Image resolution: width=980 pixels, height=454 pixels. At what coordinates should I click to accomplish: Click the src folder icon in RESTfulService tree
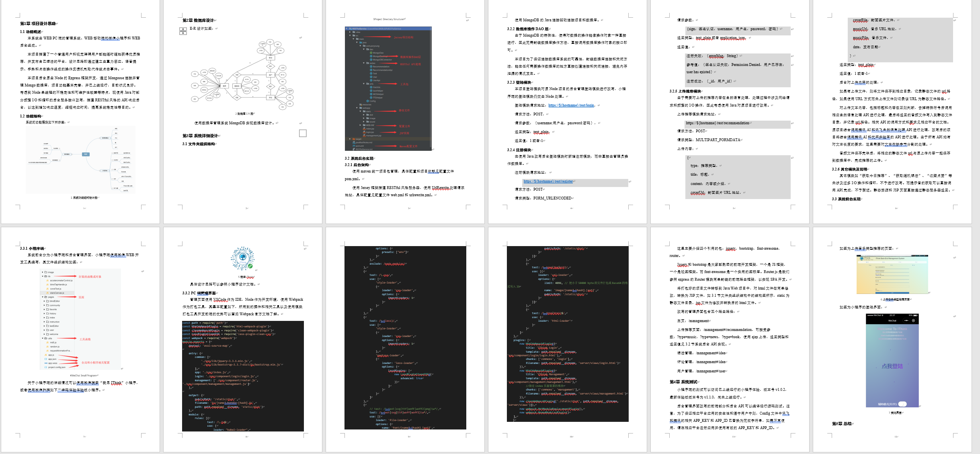(354, 35)
